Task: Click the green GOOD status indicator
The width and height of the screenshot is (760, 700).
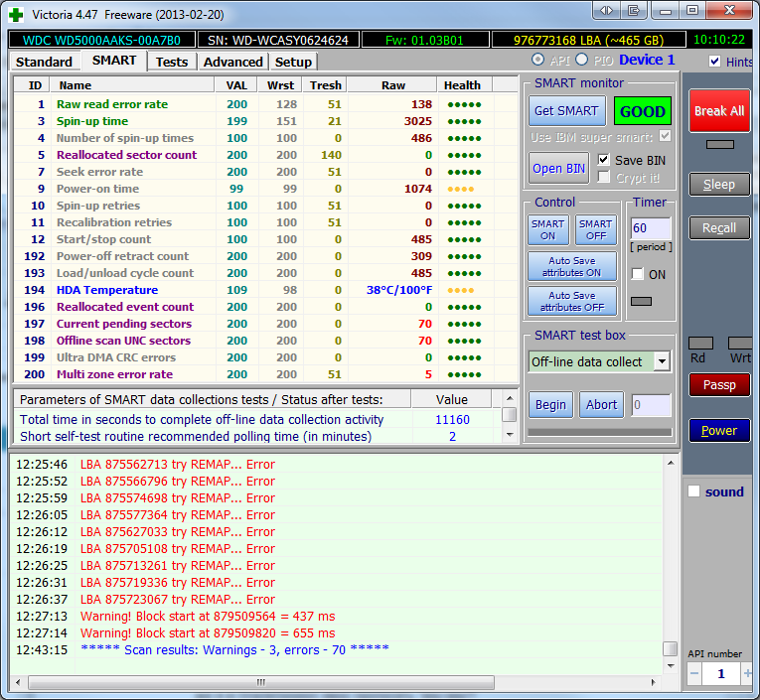Action: click(x=642, y=111)
